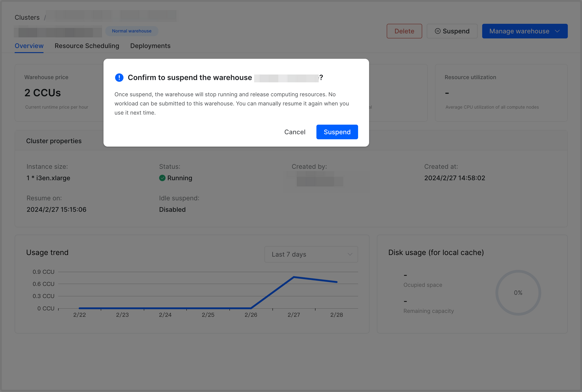Click the usage trend peak at 2/27
Image resolution: width=582 pixels, height=392 pixels.
294,277
